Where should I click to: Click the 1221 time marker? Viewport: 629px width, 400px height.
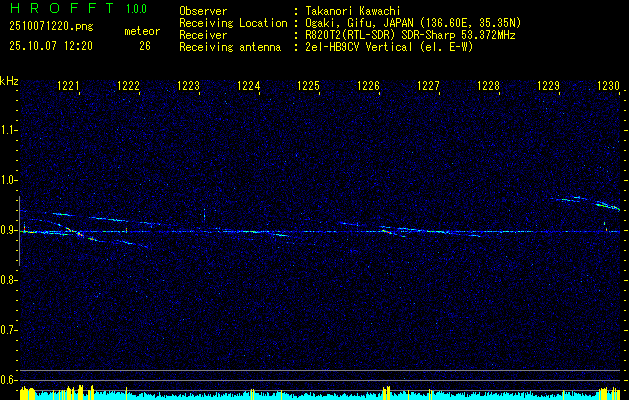(x=69, y=87)
